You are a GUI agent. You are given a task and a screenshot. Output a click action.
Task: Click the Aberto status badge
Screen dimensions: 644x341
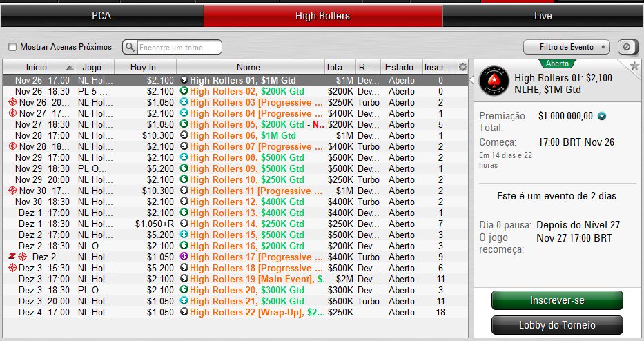pos(557,64)
